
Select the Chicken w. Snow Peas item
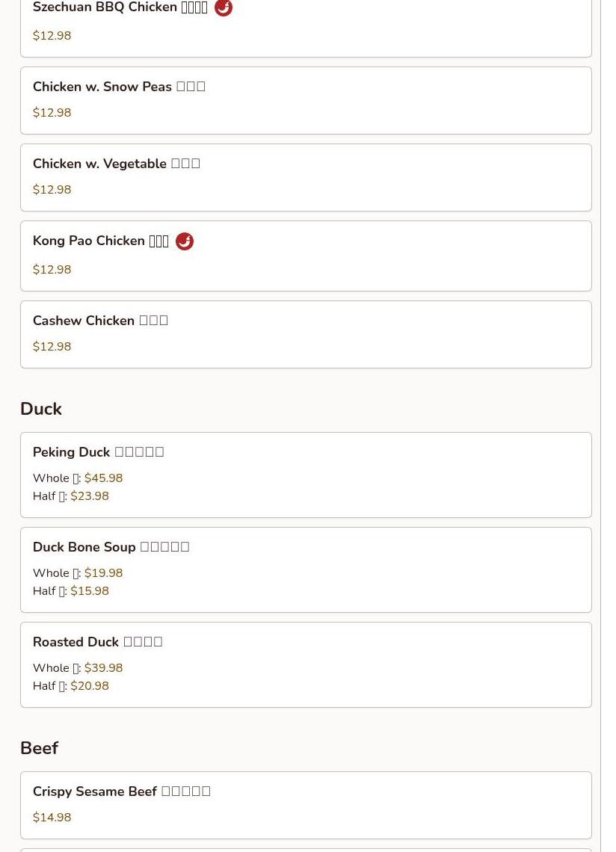pos(306,101)
